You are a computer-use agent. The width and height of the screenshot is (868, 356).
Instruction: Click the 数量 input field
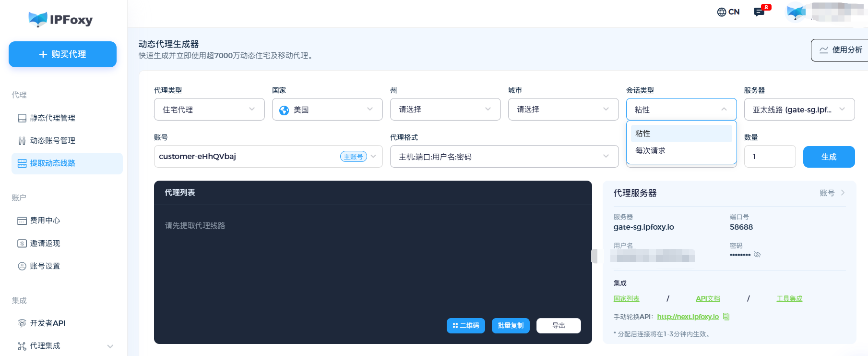pos(770,157)
